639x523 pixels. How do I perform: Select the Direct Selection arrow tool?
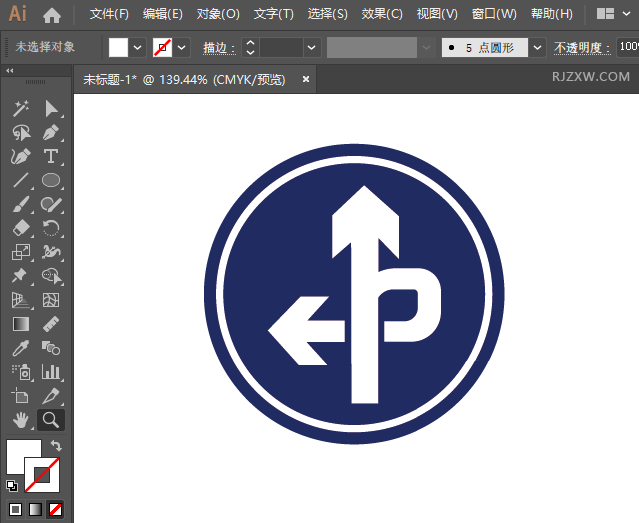51,109
